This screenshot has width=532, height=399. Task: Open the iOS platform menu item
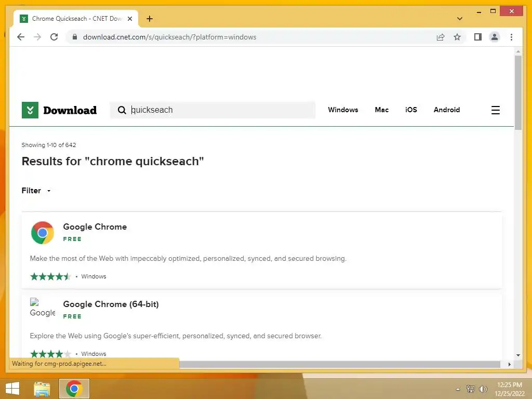(411, 110)
